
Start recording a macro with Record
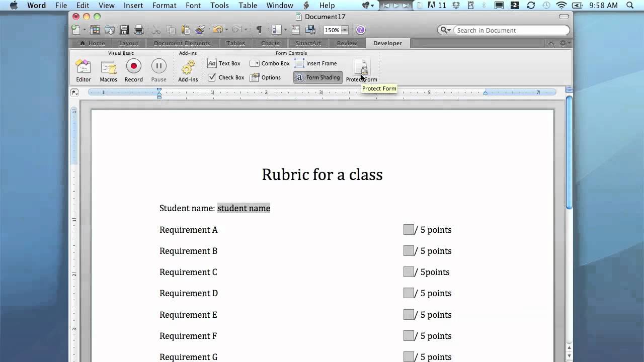133,70
